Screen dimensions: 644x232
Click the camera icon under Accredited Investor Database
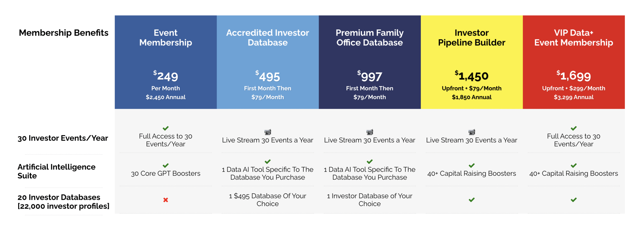pos(267,132)
